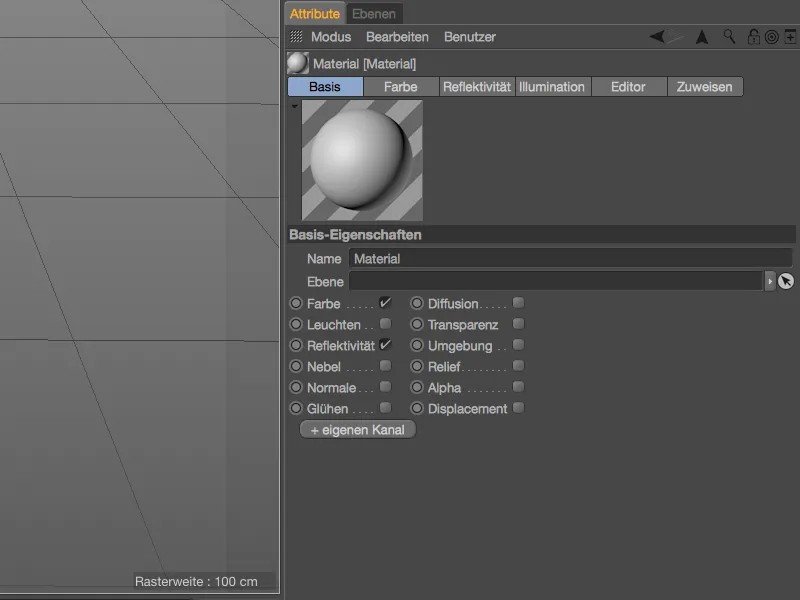
Task: Click Relief animation circle marker
Action: point(417,366)
